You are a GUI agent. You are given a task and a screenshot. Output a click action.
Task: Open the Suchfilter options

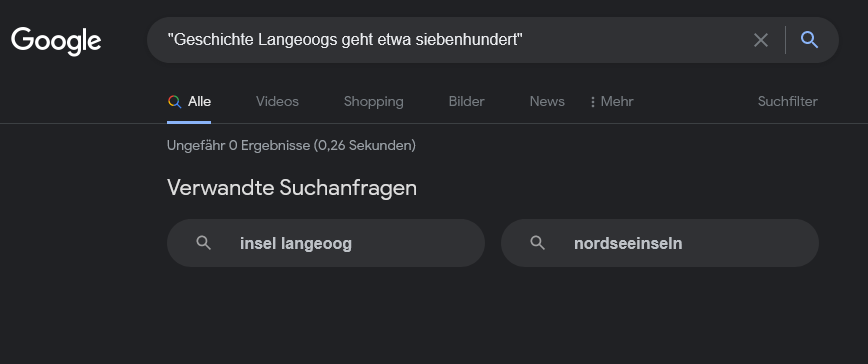point(787,102)
